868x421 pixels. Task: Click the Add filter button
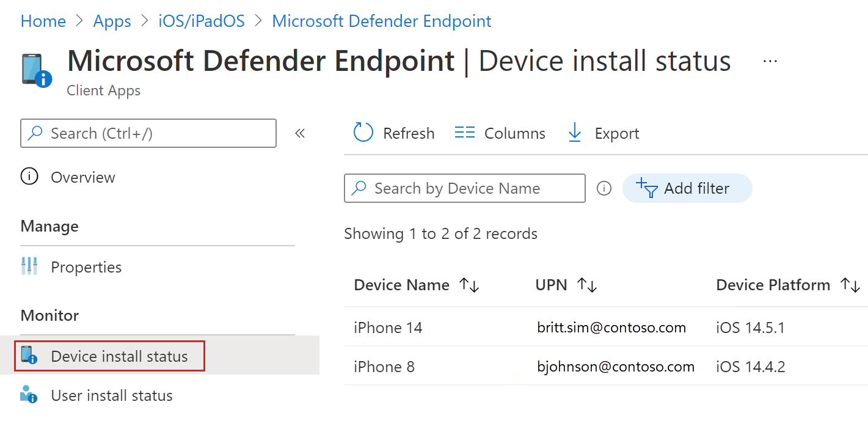[x=687, y=188]
